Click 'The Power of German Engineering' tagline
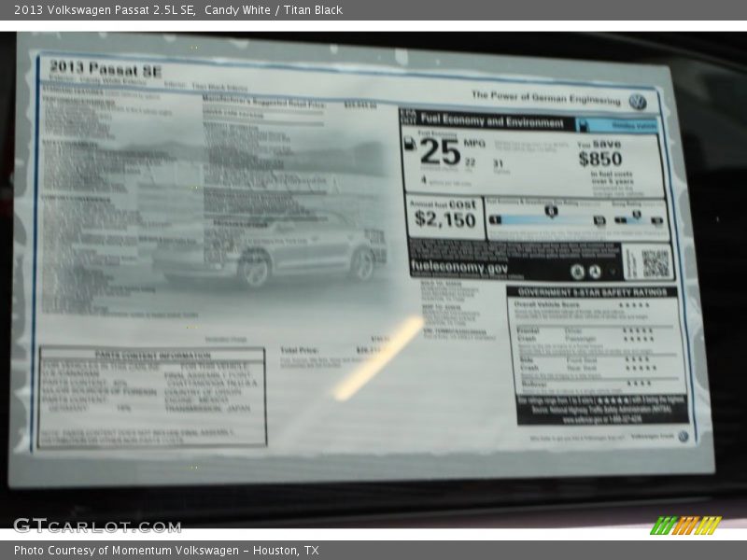The width and height of the screenshot is (747, 560). 546,98
